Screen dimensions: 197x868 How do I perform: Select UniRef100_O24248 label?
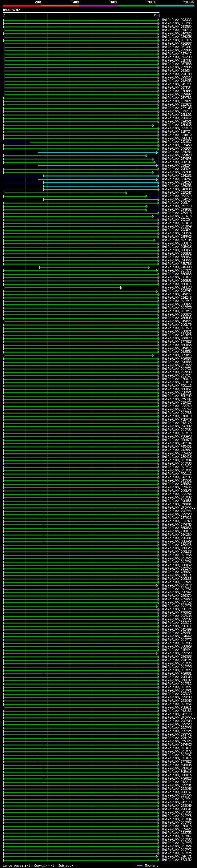(x=177, y=298)
